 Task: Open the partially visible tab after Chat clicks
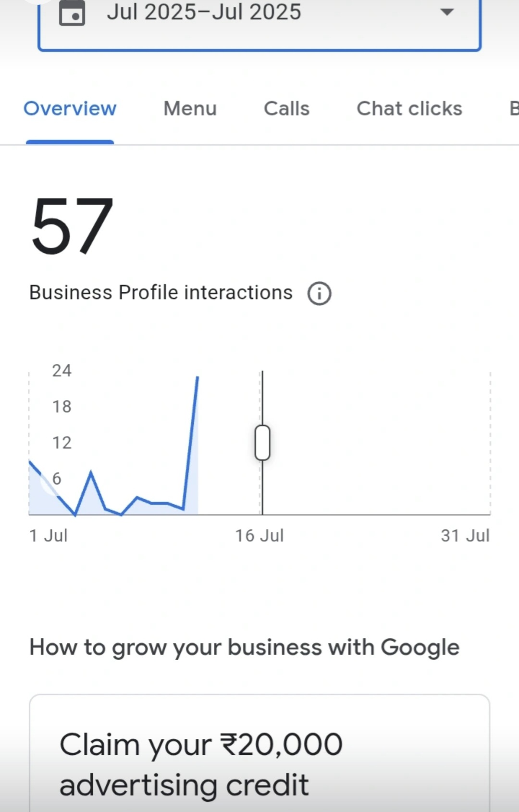(513, 109)
